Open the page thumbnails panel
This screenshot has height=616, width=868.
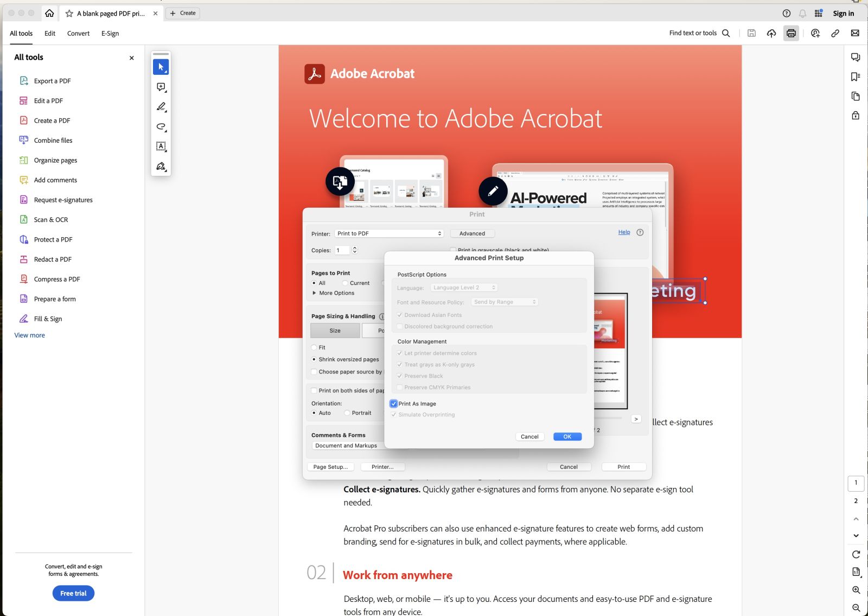(856, 96)
